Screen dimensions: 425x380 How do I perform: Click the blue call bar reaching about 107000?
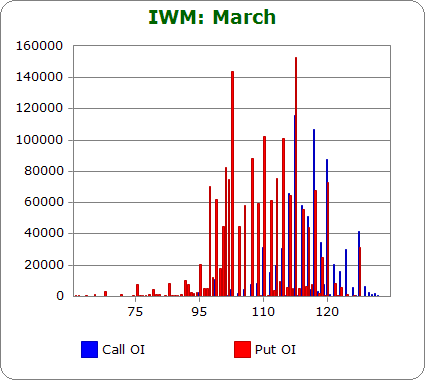[314, 213]
